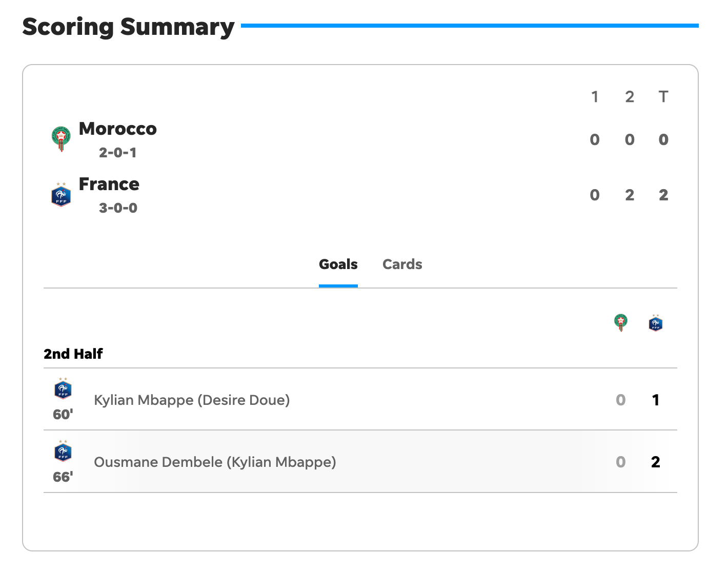Click France's total score of 2
This screenshot has height=575, width=728.
(663, 195)
